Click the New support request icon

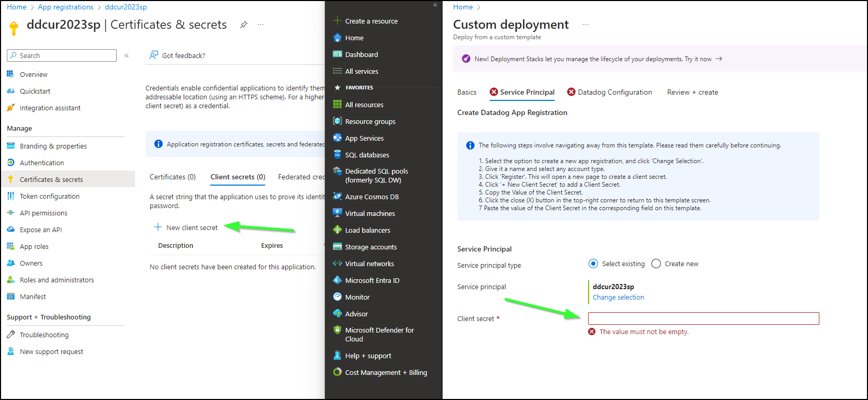(x=10, y=351)
